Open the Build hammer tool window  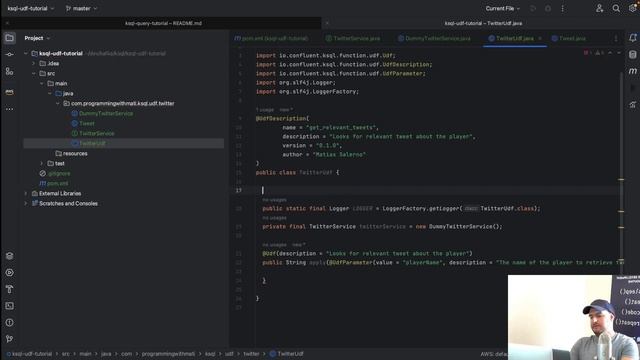tap(9, 289)
